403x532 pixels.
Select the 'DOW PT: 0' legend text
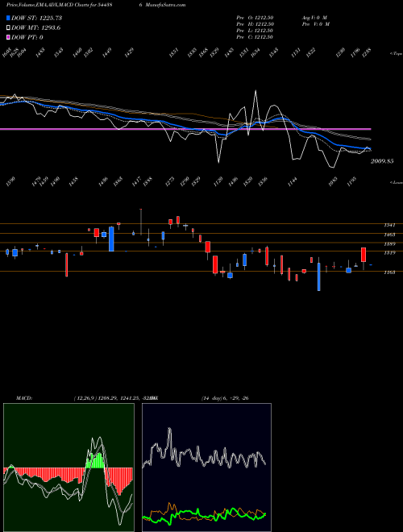(27, 37)
